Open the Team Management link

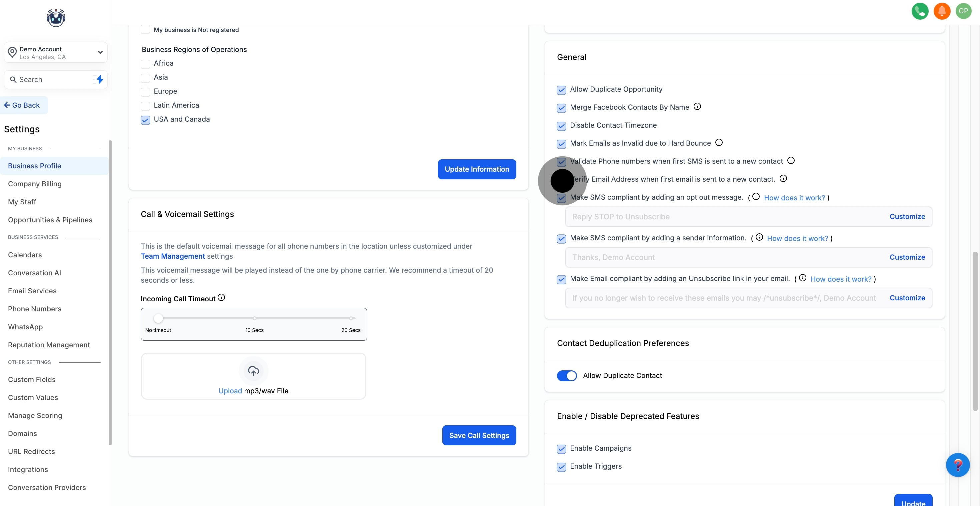pyautogui.click(x=173, y=256)
